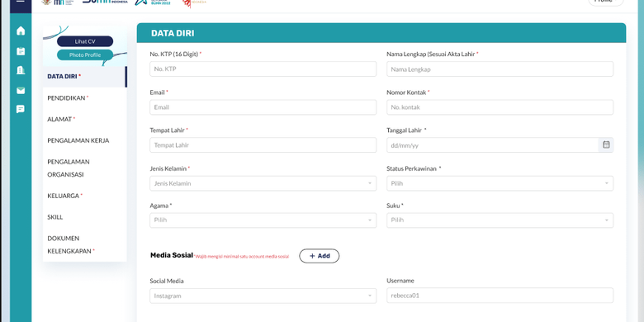The image size is (644, 322).
Task: Expand the Agama dropdown
Action: click(263, 220)
